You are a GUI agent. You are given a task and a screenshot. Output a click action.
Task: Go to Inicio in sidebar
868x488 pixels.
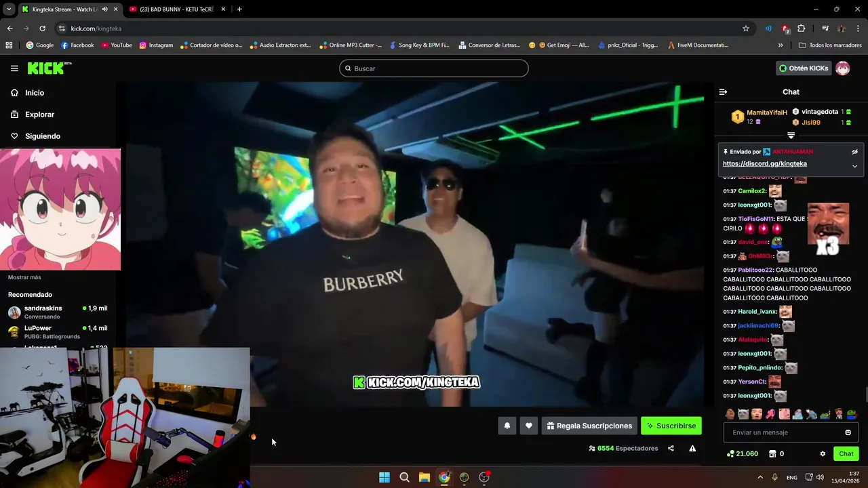[x=35, y=93]
